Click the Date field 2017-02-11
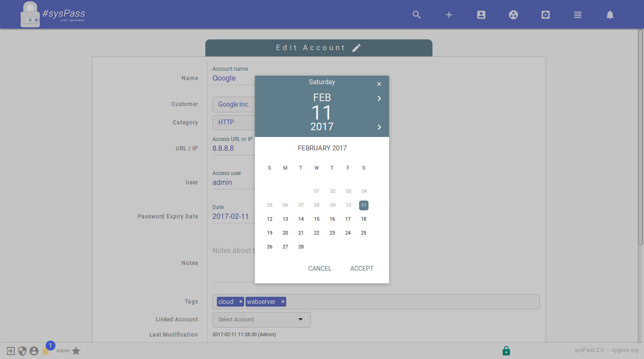 coord(233,217)
